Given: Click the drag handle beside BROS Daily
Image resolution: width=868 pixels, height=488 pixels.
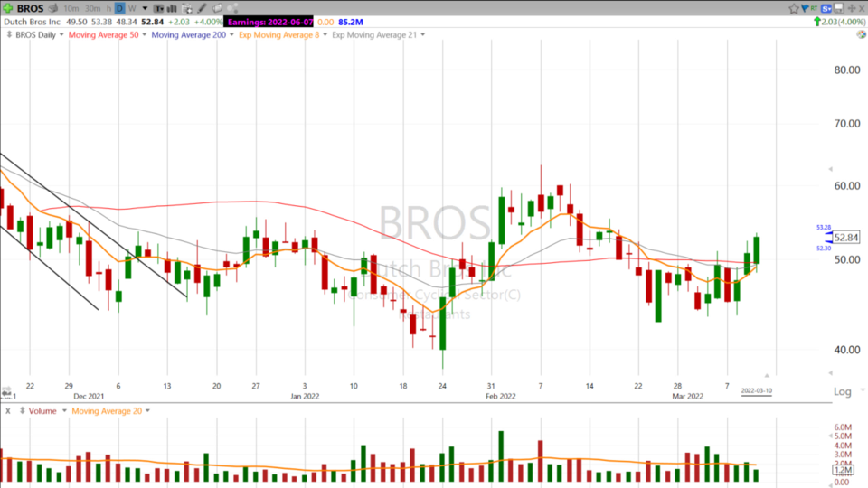Looking at the screenshot, I should (x=9, y=34).
